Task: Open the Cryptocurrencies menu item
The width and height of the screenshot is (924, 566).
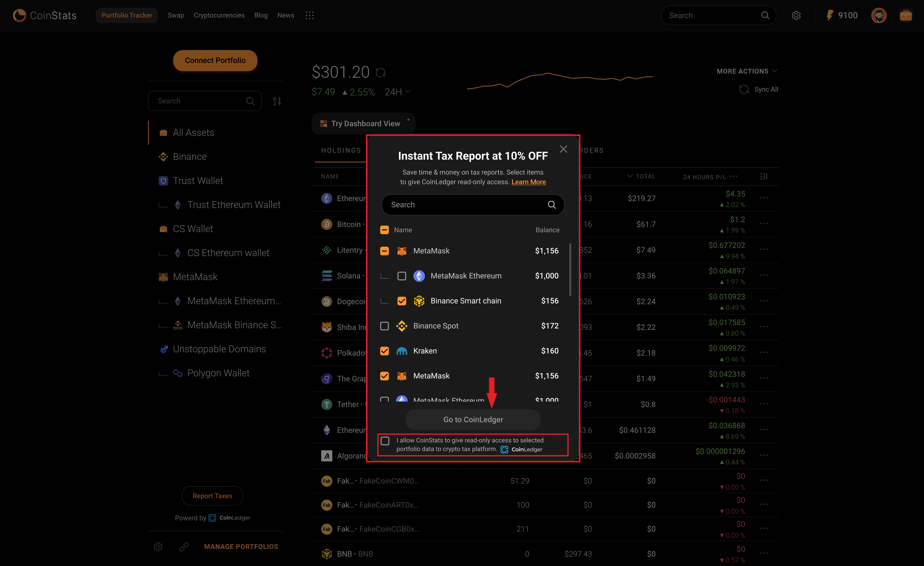Action: [x=219, y=15]
